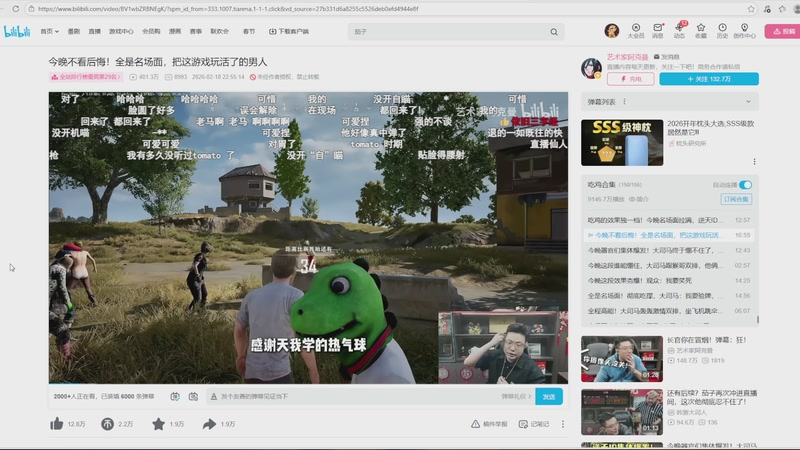Open 弹幕礼仪 etiquette link
Image resolution: width=800 pixels, height=450 pixels.
[516, 396]
